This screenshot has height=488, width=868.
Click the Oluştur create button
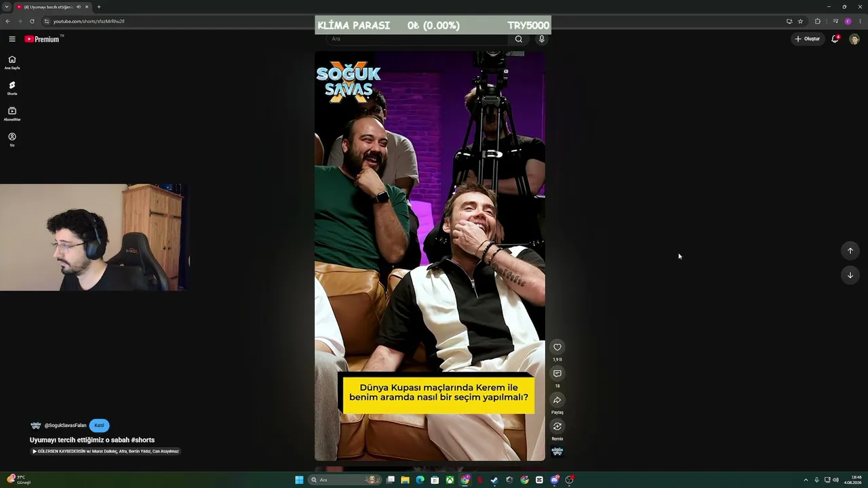pos(808,39)
